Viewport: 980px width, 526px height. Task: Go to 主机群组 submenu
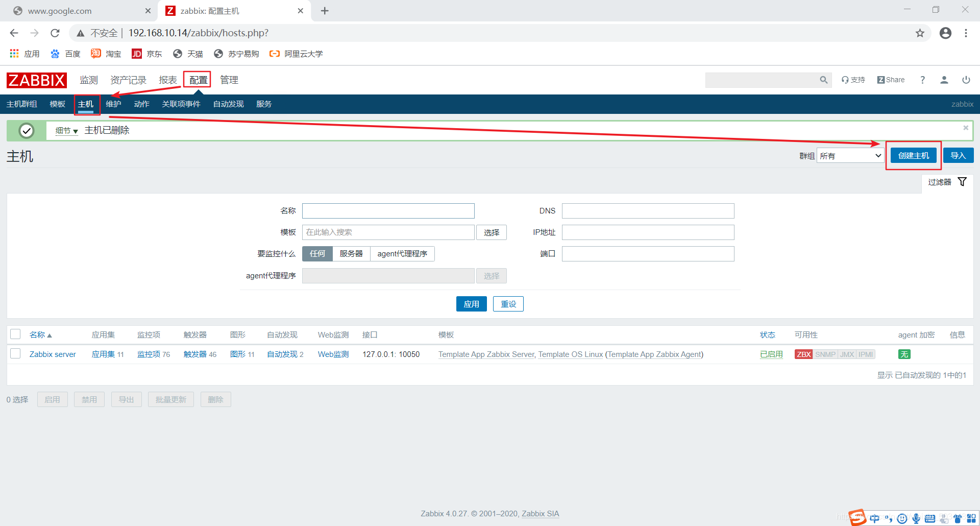21,104
